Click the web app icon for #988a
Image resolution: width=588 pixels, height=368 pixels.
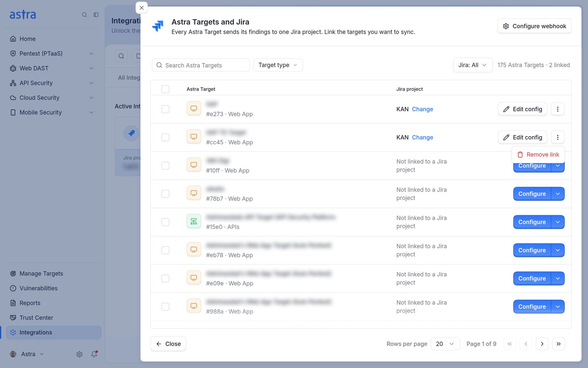[194, 306]
